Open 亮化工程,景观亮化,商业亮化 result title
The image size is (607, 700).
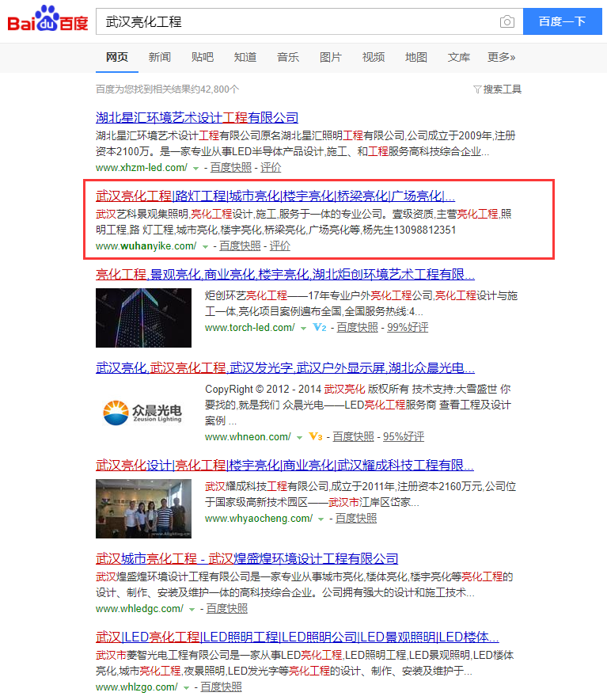285,274
